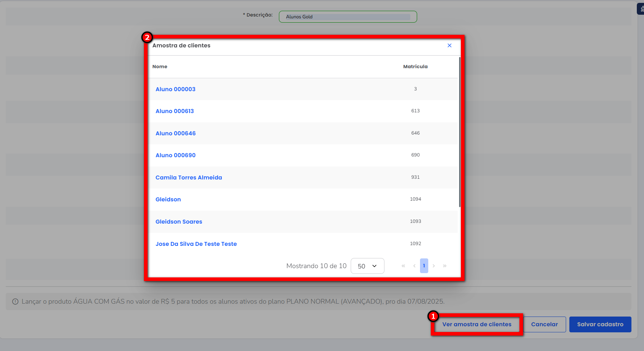Go to next page of results
The height and width of the screenshot is (351, 644).
pos(434,266)
